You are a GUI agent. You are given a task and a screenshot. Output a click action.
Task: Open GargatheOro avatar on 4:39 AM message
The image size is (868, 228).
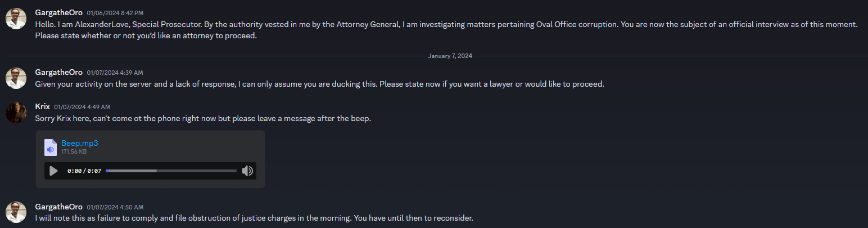tap(16, 78)
